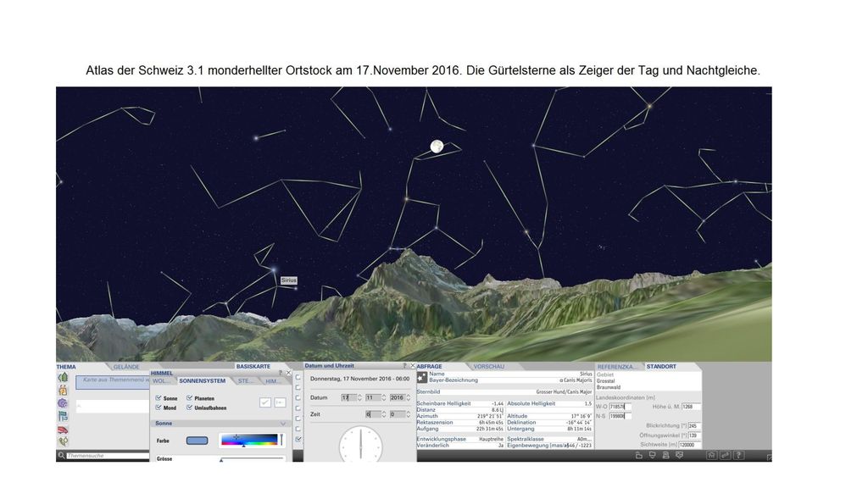Screen dimensions: 868x488
Task: Switch to the BASISKARTE tab
Action: tap(253, 366)
